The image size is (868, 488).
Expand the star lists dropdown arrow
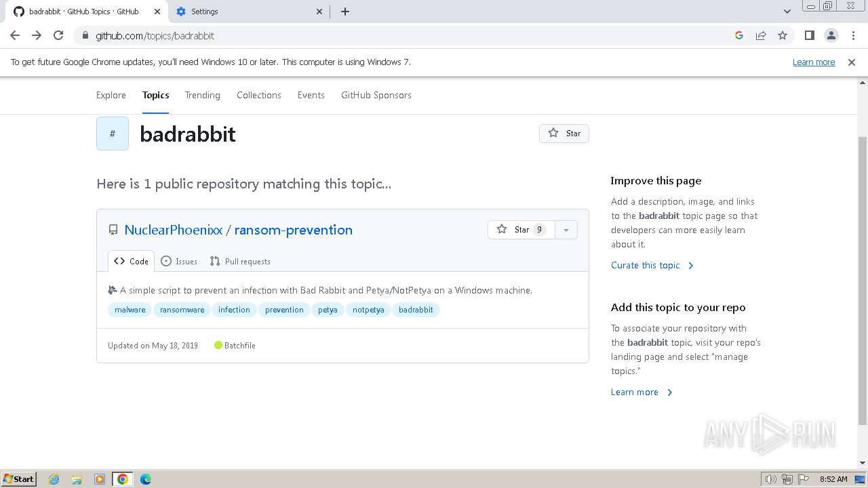coord(566,230)
